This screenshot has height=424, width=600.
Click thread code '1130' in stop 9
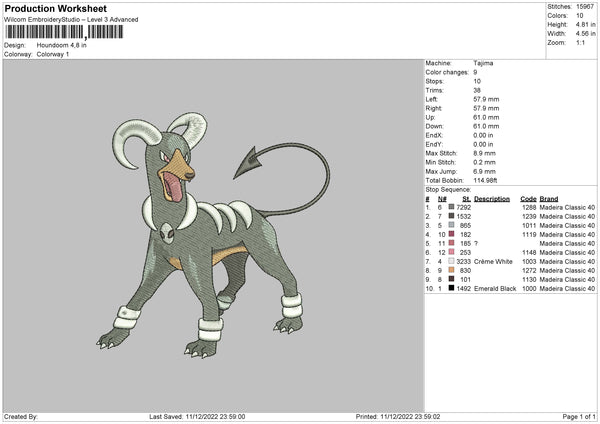(529, 279)
